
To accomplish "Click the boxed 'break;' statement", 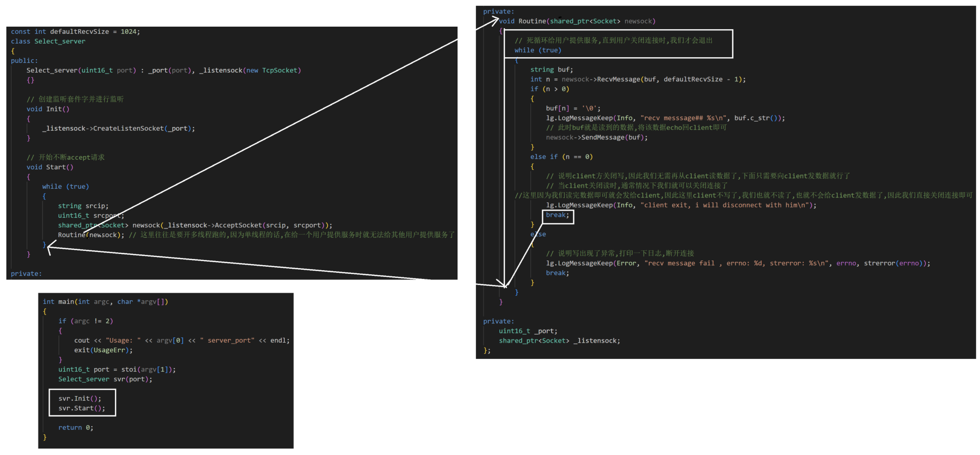I will click(x=558, y=215).
